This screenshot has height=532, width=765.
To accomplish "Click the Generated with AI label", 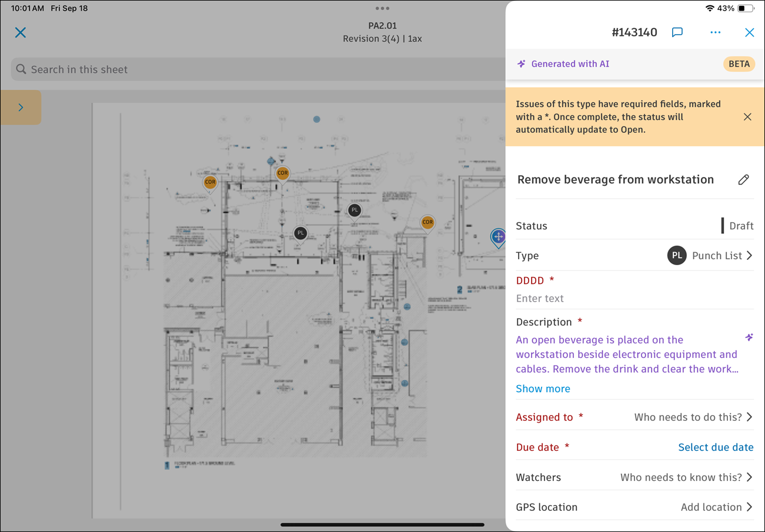I will (570, 64).
